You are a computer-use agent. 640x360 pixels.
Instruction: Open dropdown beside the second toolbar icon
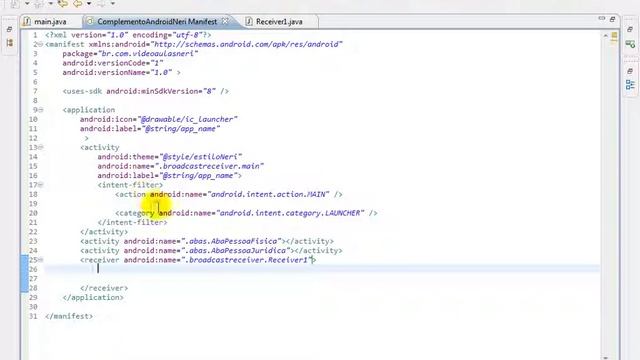click(51, 4)
